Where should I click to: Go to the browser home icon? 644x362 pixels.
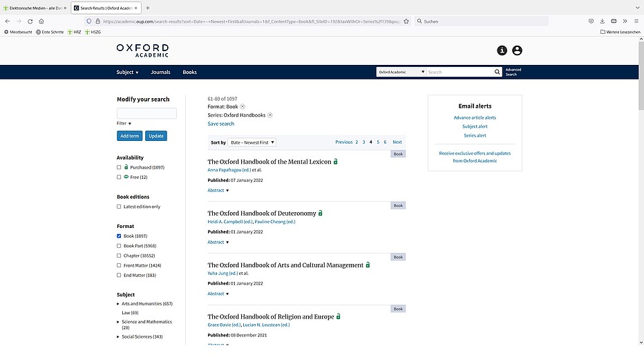coord(41,21)
